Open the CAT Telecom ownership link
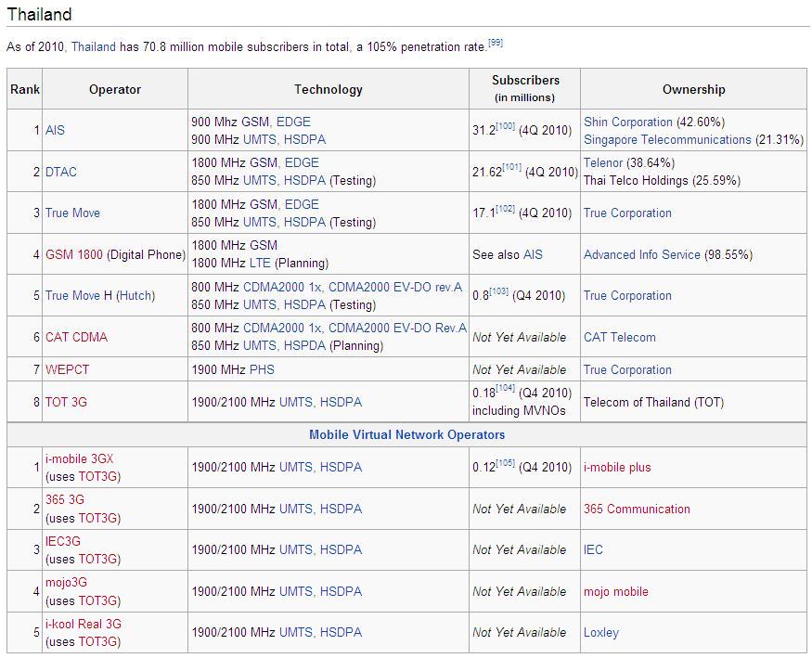This screenshot has height=658, width=812. point(619,337)
